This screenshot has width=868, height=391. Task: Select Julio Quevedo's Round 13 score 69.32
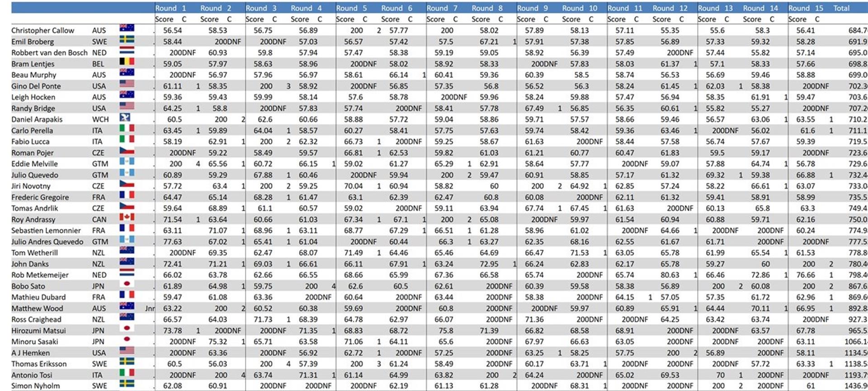tap(715, 175)
